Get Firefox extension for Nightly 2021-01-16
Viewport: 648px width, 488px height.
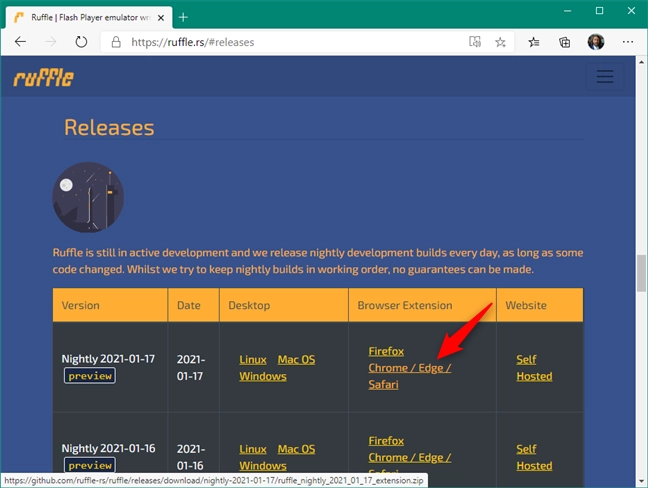386,441
